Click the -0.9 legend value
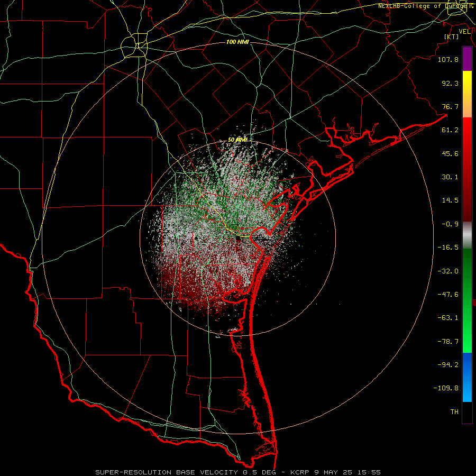Image resolution: width=476 pixels, height=476 pixels. pos(450,224)
